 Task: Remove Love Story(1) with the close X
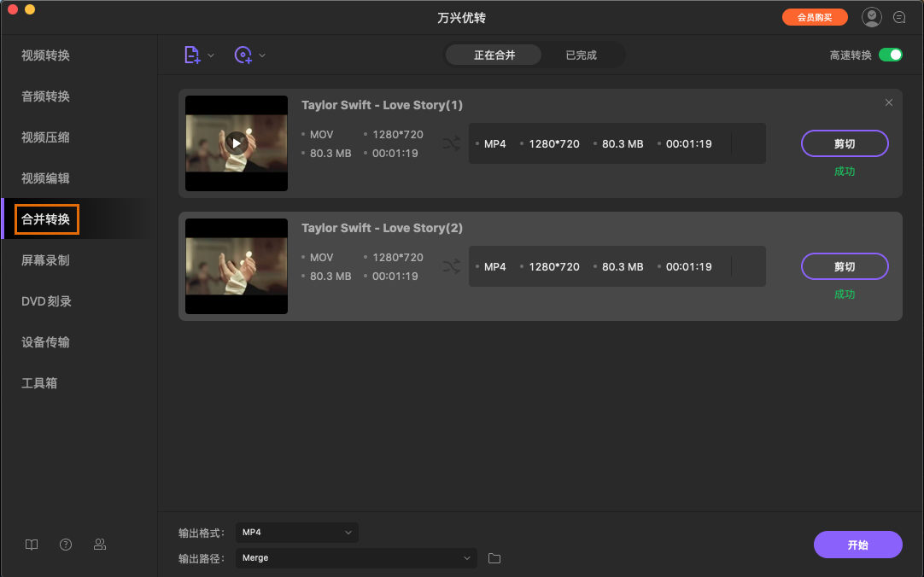[x=888, y=102]
